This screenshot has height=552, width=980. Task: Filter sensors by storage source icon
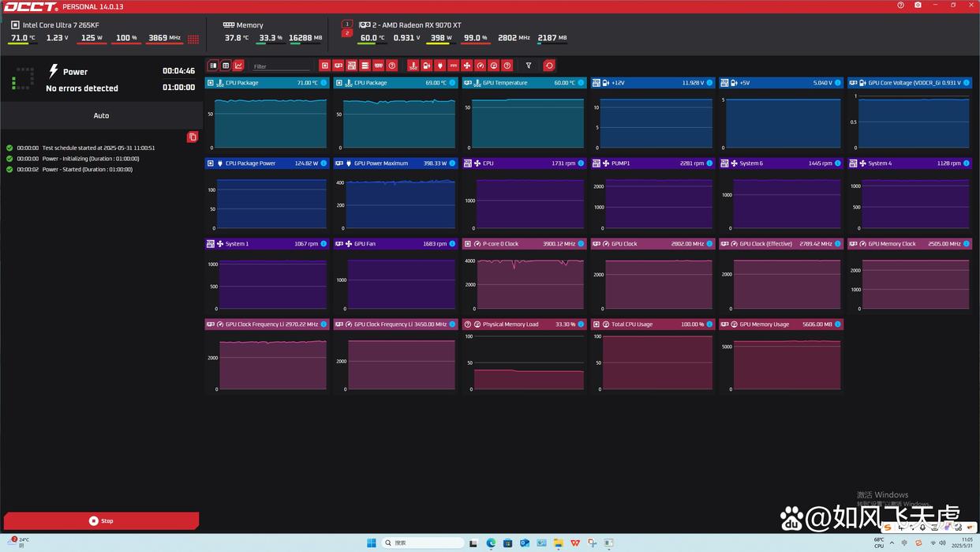point(365,66)
